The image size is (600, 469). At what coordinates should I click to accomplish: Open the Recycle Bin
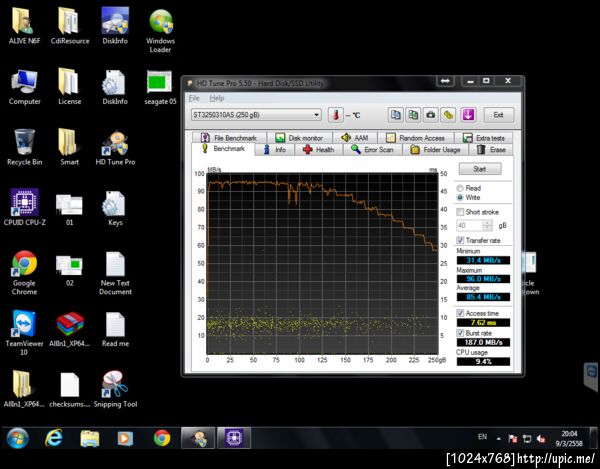24,148
